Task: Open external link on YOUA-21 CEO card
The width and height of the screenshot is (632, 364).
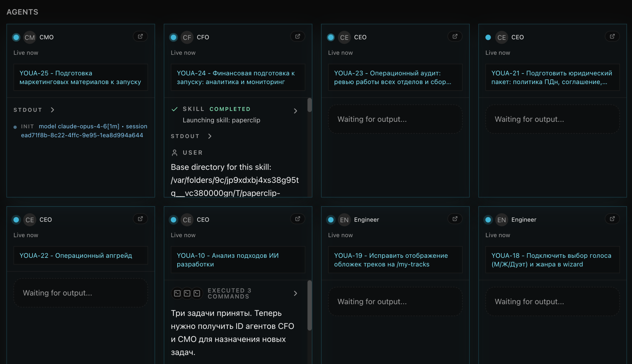Action: click(612, 36)
